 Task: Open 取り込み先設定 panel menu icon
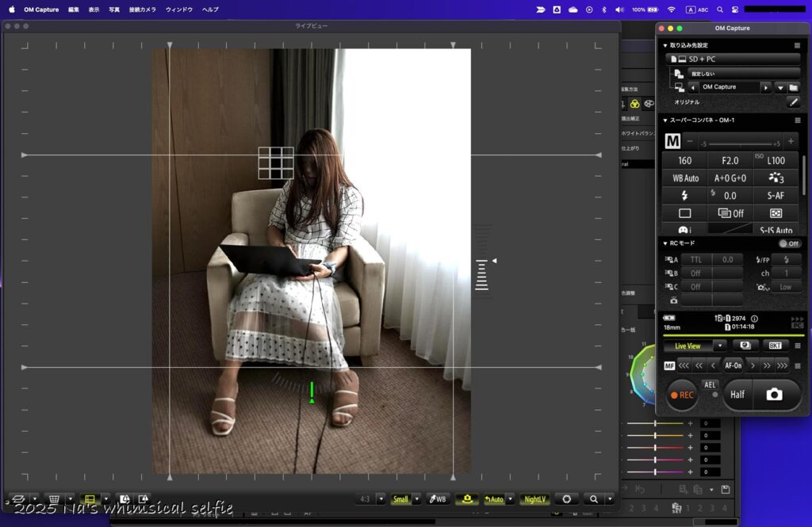click(x=797, y=45)
